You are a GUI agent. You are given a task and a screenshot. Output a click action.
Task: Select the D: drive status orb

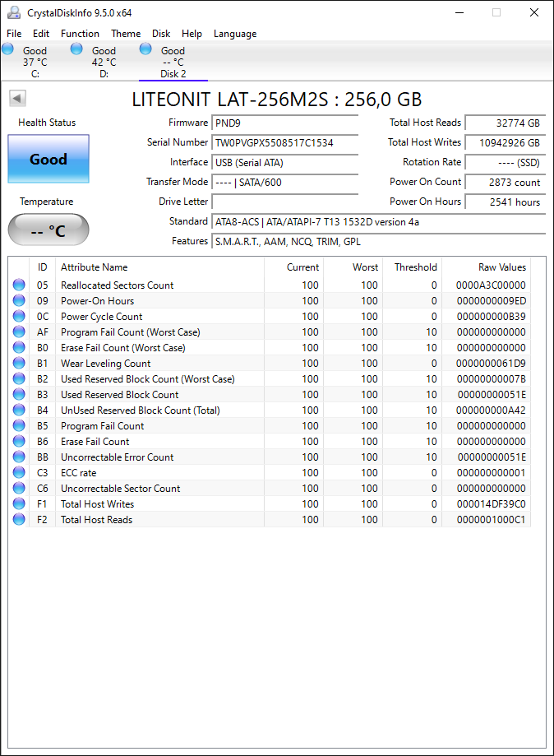76,49
